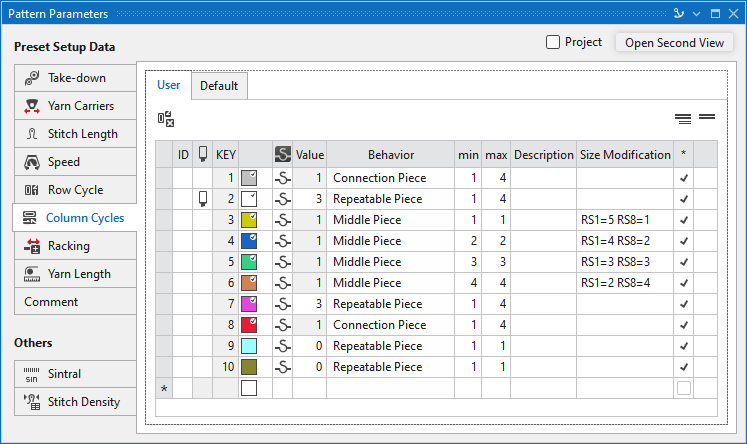Open the Take-down preset section
Image resolution: width=747 pixels, height=444 pixels.
click(74, 78)
